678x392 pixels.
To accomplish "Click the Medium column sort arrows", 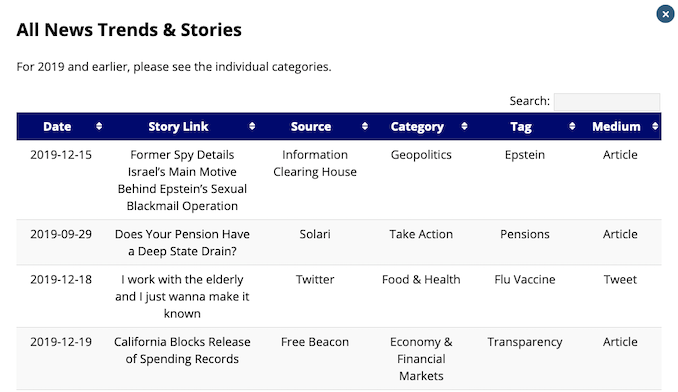I will click(655, 126).
